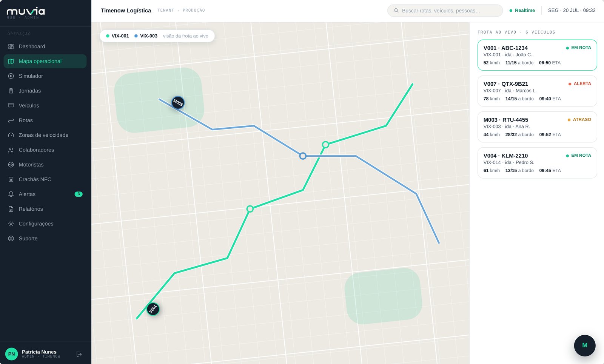This screenshot has width=604, height=364.
Task: Select the M003 vehicle marker on map
Action: click(178, 102)
